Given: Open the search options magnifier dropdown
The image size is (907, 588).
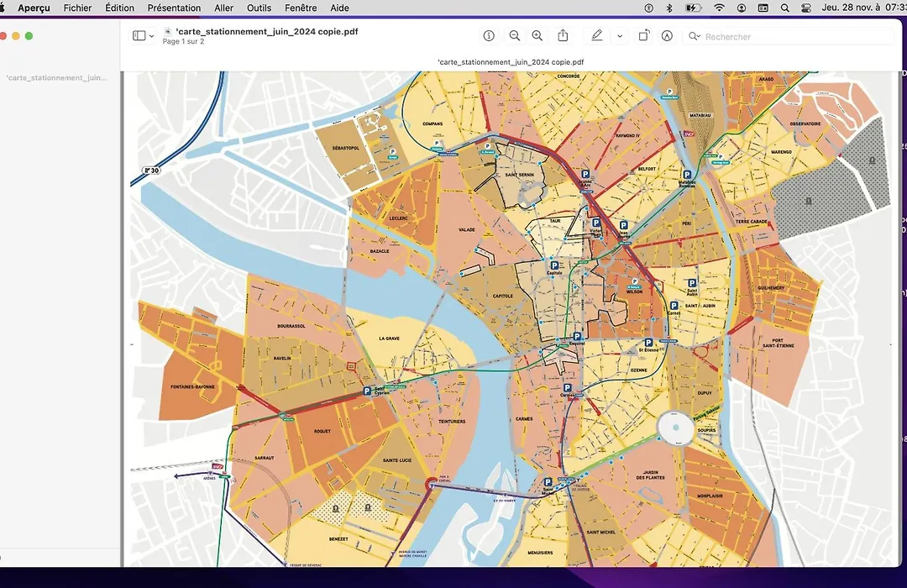Looking at the screenshot, I should 695,36.
